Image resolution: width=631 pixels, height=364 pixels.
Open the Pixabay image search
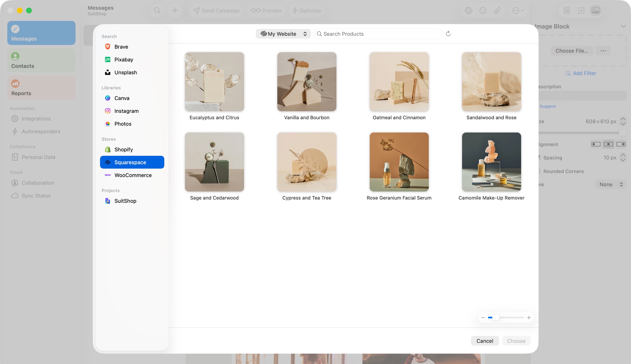coord(124,59)
